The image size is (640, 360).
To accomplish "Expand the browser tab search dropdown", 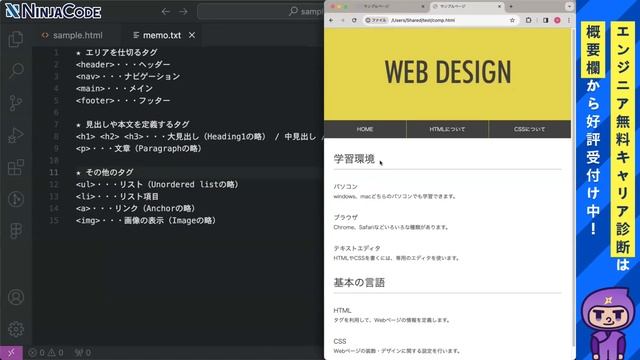I will (x=569, y=7).
